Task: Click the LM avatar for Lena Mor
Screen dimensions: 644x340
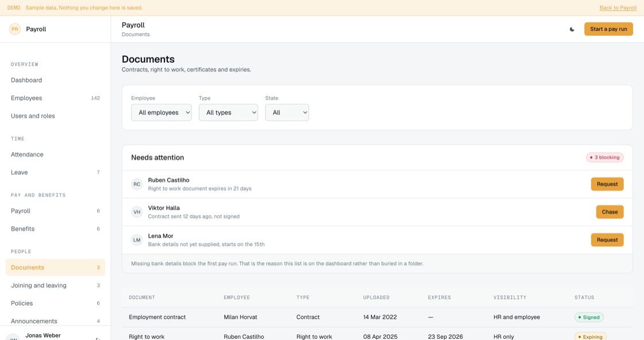Action: pos(137,240)
